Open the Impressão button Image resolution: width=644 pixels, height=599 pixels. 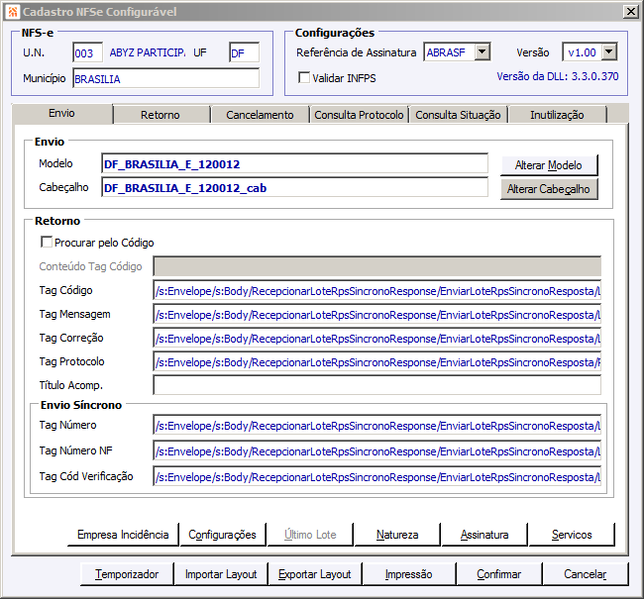point(409,574)
